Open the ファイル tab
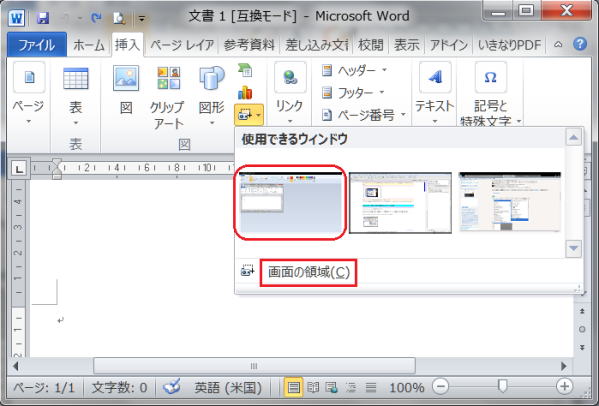The image size is (599, 406). pyautogui.click(x=37, y=45)
